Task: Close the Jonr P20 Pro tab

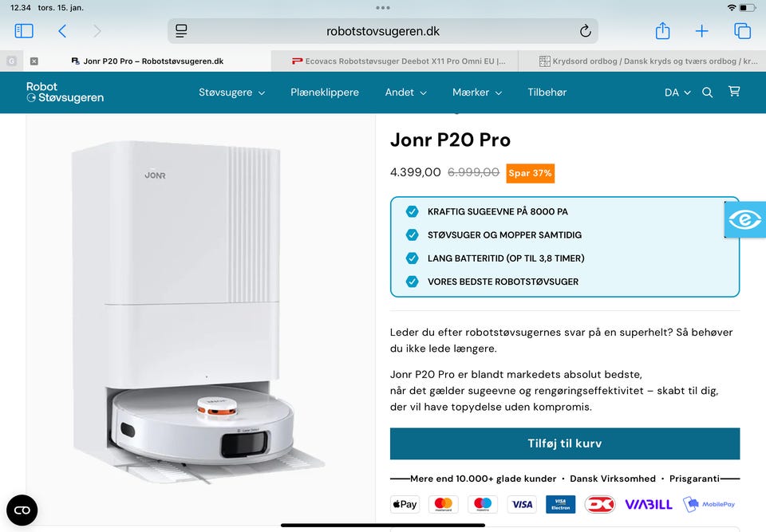Action: (x=34, y=61)
